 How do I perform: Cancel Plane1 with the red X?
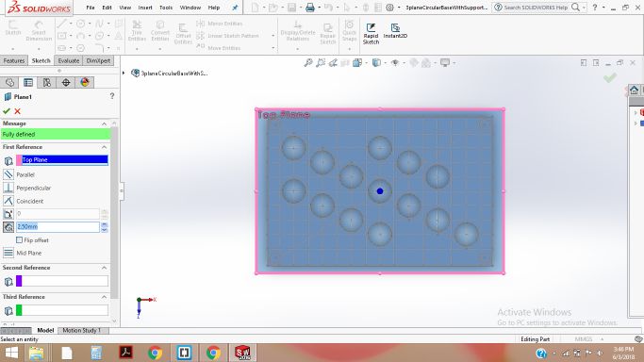17,111
